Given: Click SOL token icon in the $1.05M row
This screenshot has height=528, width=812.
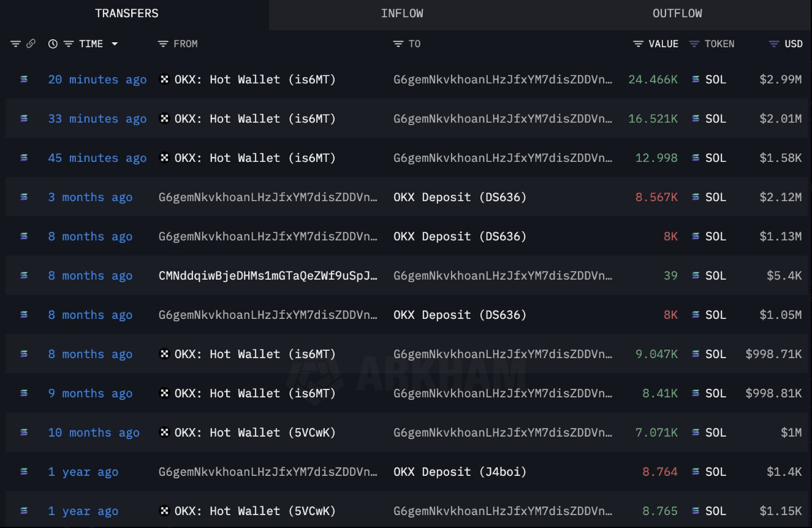Looking at the screenshot, I should pyautogui.click(x=696, y=315).
